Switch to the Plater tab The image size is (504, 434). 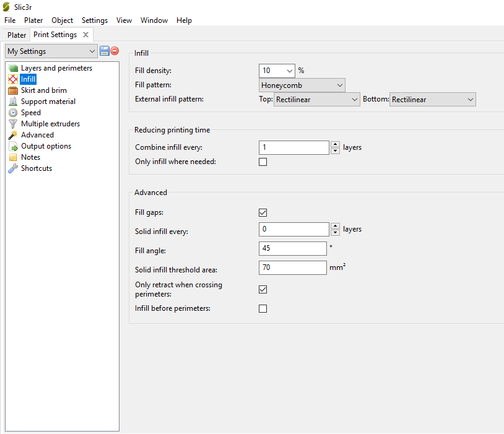(x=17, y=35)
